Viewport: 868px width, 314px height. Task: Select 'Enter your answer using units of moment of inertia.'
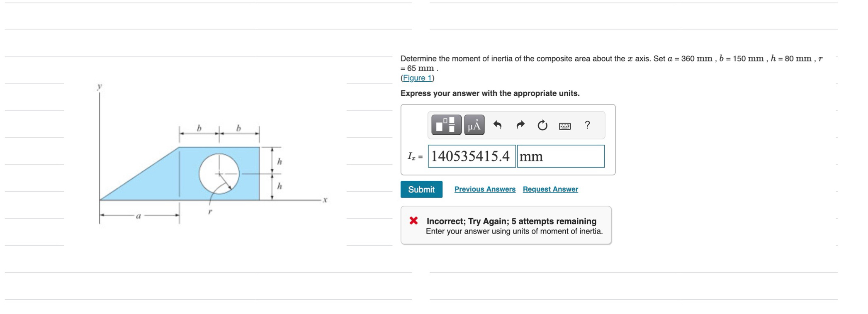514,231
